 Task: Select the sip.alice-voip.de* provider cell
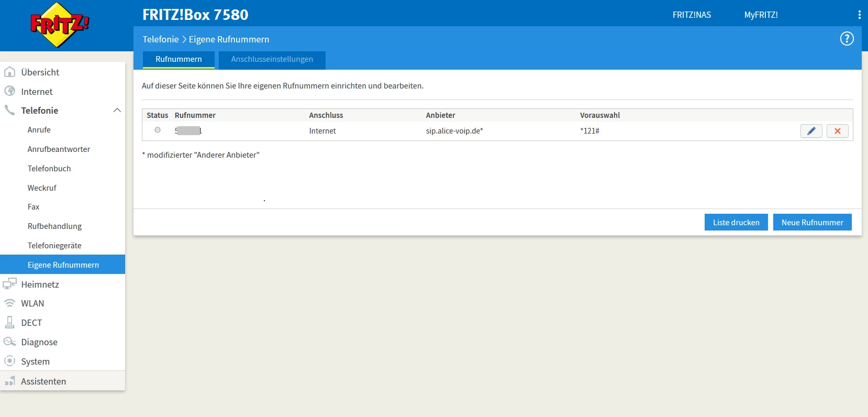pos(454,131)
